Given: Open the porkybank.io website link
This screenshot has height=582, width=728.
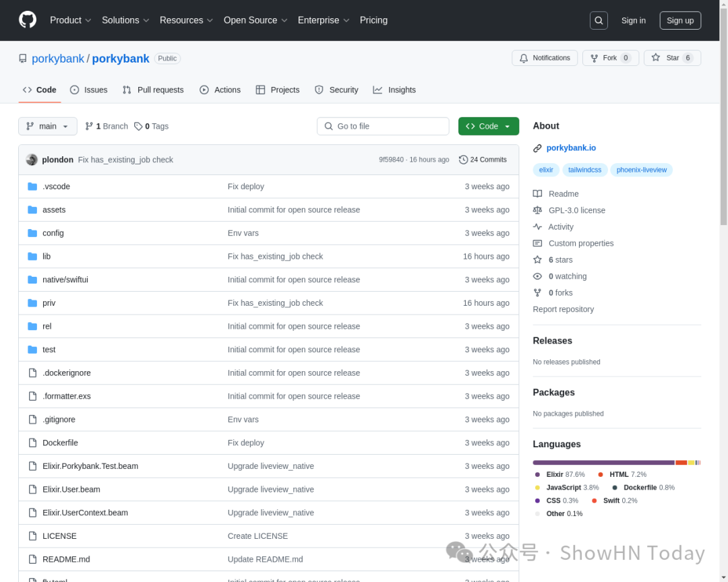Looking at the screenshot, I should pos(571,148).
